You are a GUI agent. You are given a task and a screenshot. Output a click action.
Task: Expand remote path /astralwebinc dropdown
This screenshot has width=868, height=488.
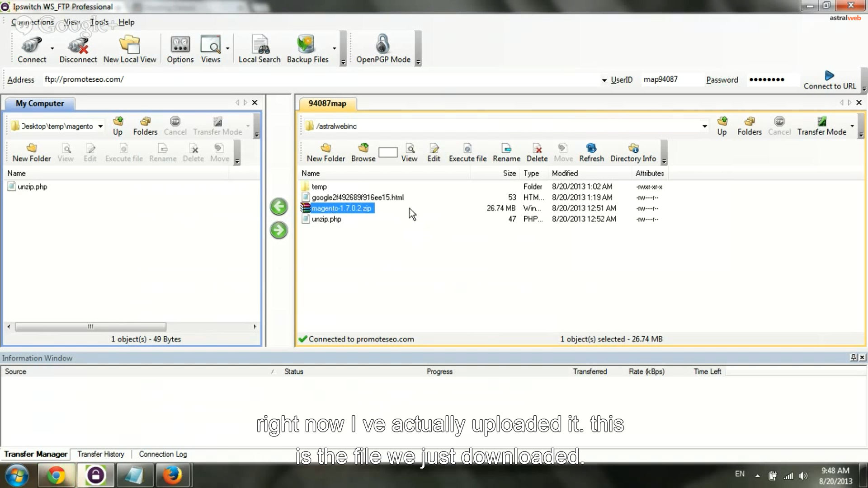click(x=704, y=126)
